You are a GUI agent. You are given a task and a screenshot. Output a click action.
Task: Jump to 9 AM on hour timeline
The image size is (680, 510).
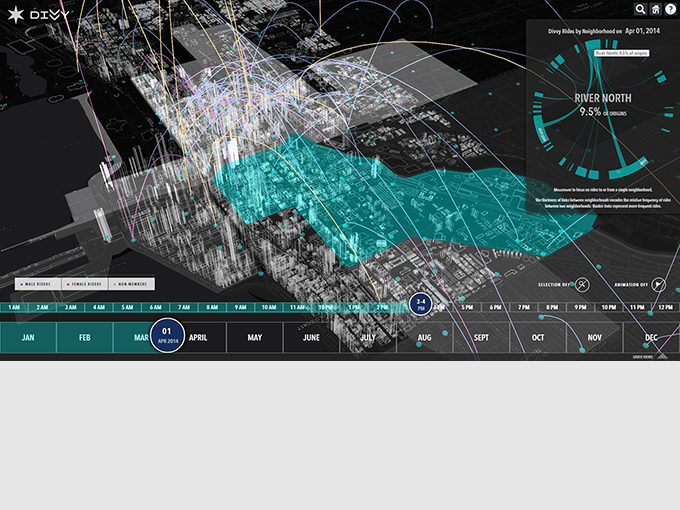point(241,307)
